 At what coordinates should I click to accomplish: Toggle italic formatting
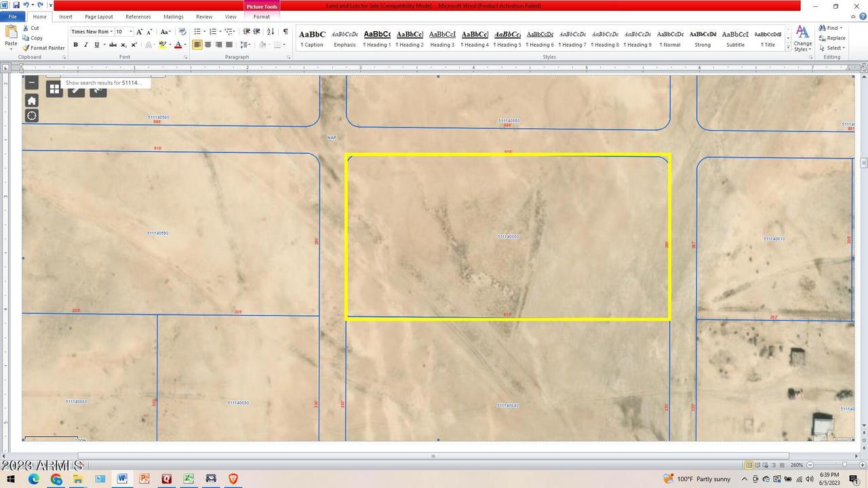(x=86, y=45)
